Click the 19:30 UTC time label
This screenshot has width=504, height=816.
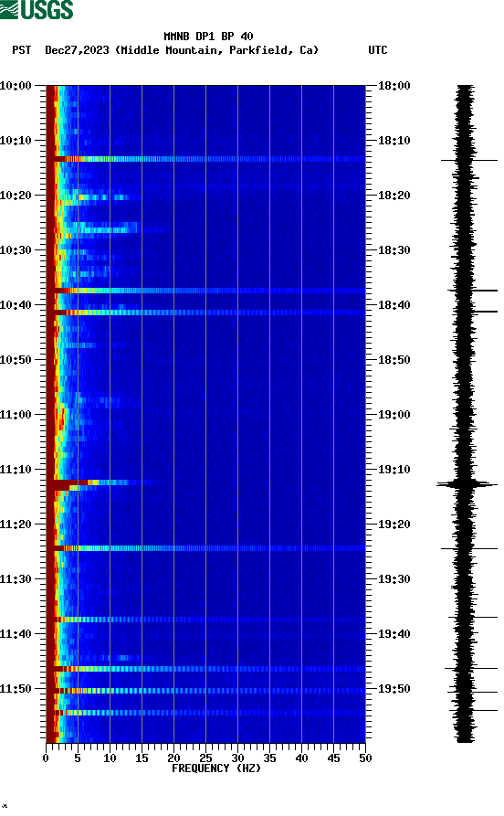tap(394, 579)
